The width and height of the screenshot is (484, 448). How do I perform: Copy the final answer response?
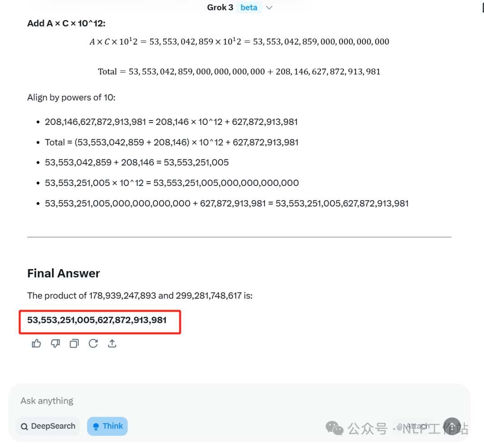coord(74,344)
